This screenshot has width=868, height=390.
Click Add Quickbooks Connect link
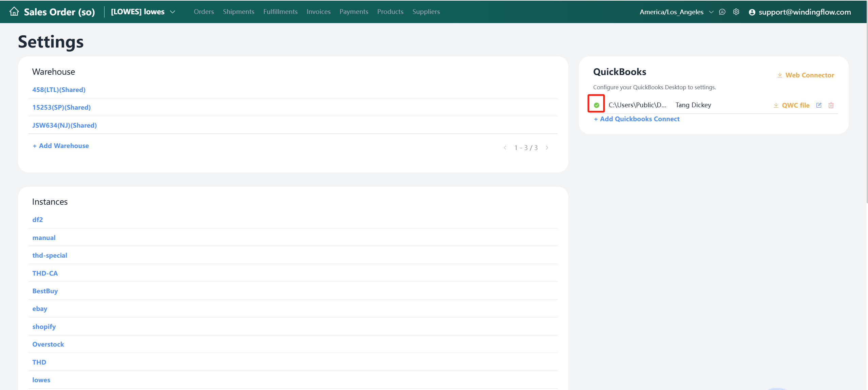pyautogui.click(x=636, y=119)
